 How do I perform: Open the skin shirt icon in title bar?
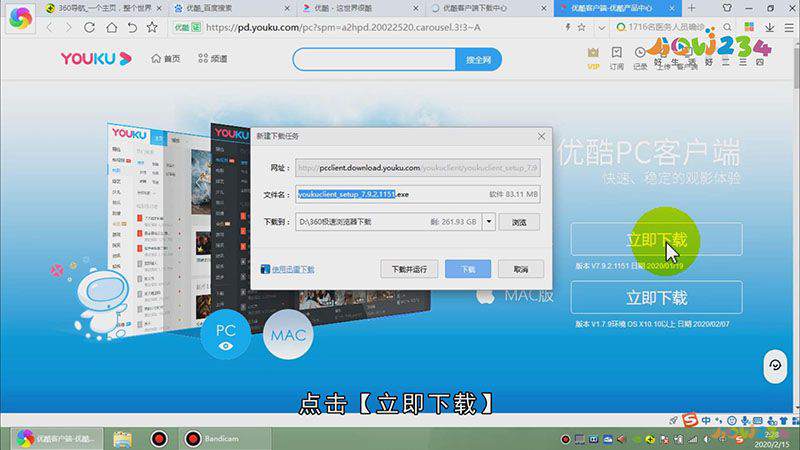point(727,8)
